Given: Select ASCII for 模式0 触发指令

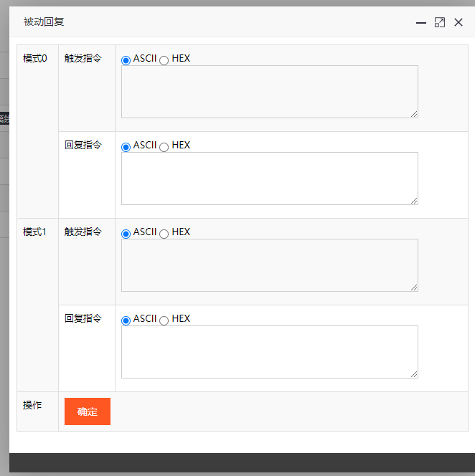Looking at the screenshot, I should point(126,60).
